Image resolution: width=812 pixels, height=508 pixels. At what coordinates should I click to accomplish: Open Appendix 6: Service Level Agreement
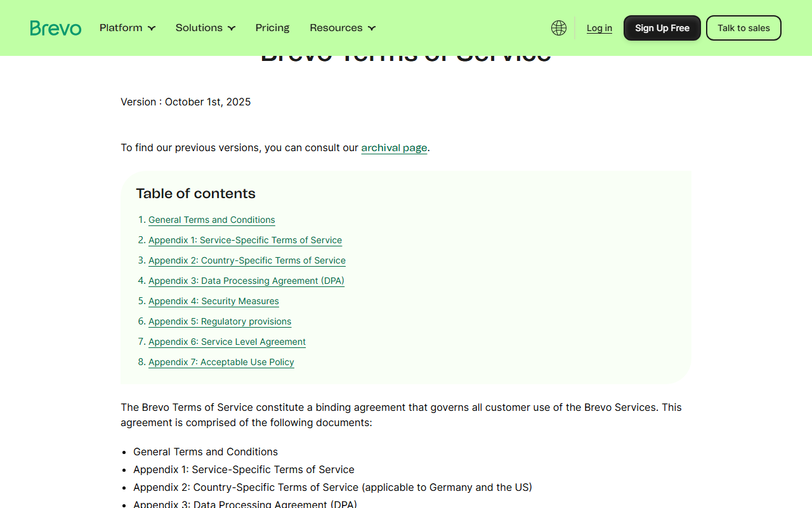pos(227,342)
